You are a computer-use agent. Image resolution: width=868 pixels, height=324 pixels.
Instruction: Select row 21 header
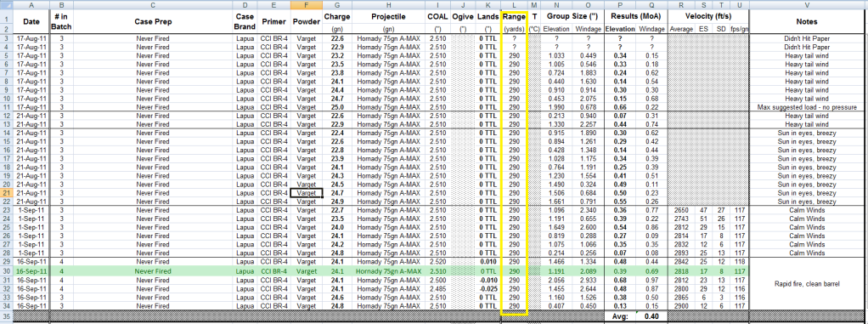6,193
